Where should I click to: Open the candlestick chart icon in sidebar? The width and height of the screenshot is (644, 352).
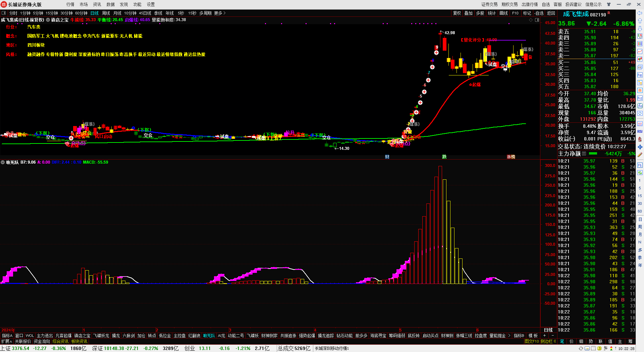click(640, 59)
